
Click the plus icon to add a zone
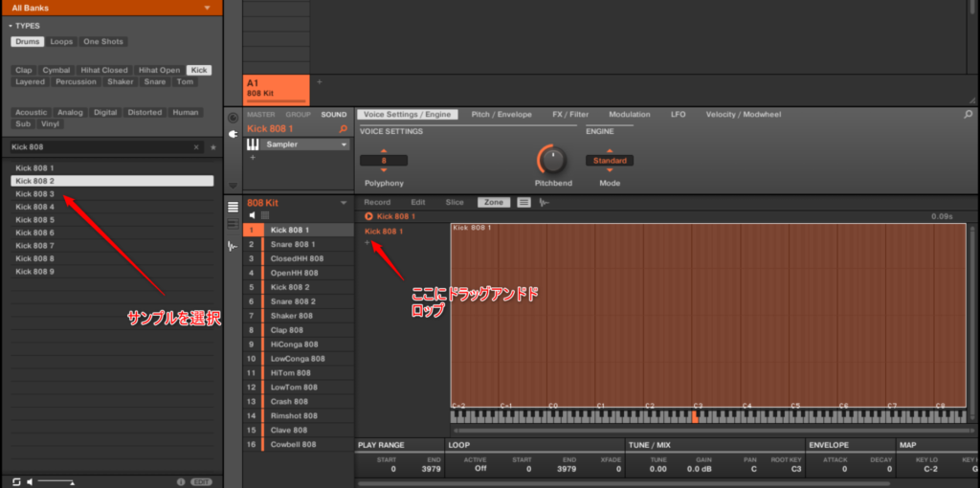(367, 243)
